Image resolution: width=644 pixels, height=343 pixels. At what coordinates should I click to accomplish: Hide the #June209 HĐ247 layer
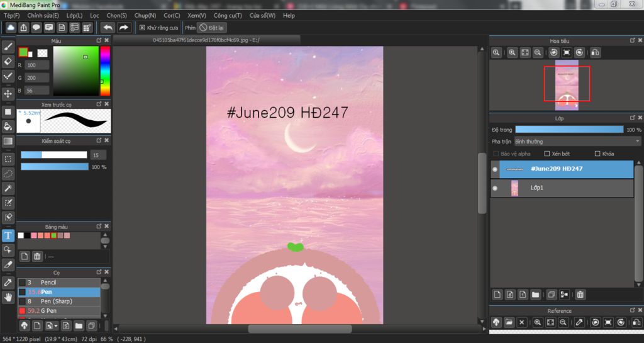click(495, 169)
